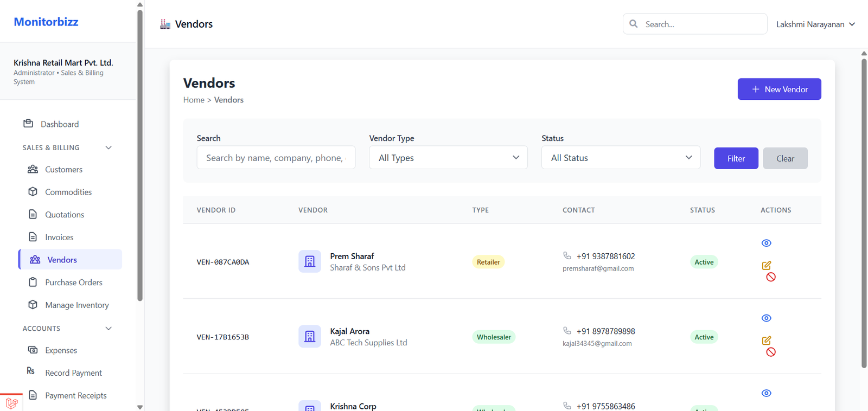This screenshot has width=868, height=411.
Task: Follow the Home breadcrumb link
Action: (x=194, y=100)
